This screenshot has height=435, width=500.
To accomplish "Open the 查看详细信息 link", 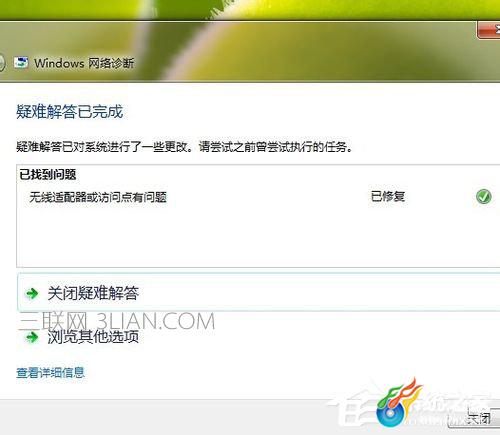I will pos(50,372).
